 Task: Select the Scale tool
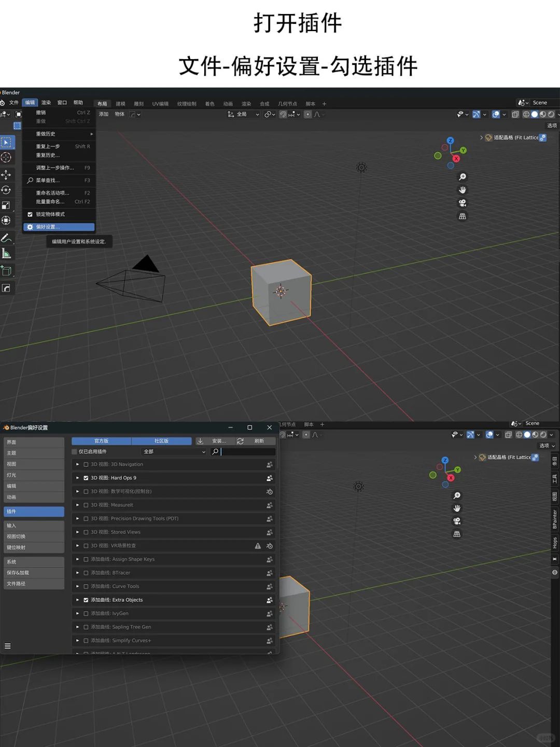[7, 205]
